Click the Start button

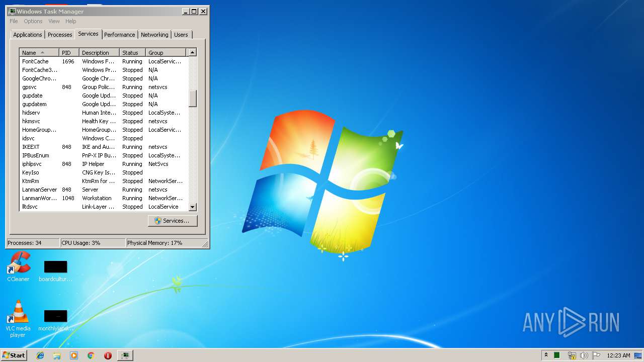[14, 355]
